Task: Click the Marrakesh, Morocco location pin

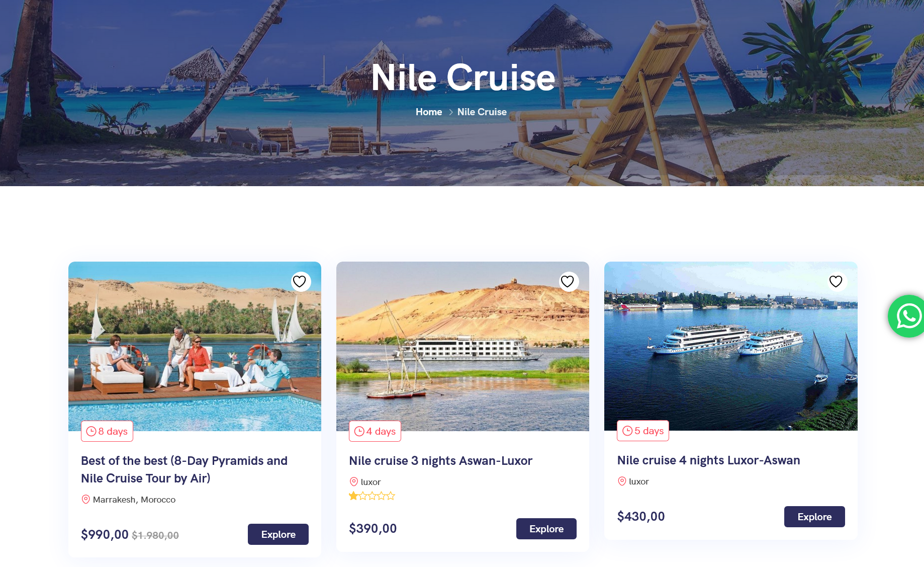Action: [x=86, y=500]
